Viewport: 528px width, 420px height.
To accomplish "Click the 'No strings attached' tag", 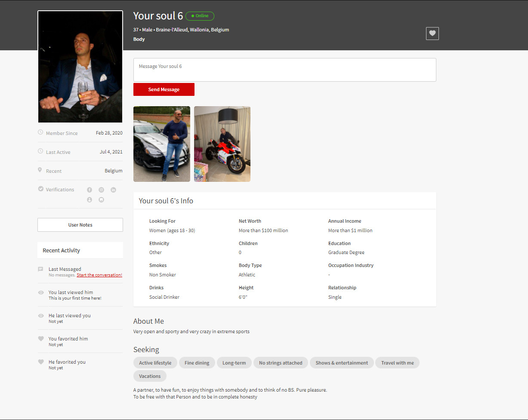I will click(x=281, y=363).
